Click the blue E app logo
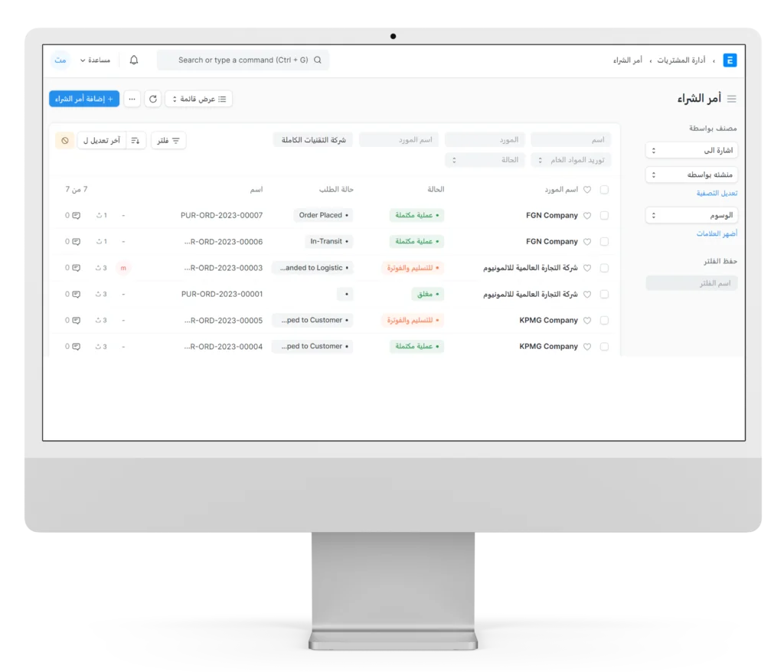The image size is (784, 672). click(730, 60)
